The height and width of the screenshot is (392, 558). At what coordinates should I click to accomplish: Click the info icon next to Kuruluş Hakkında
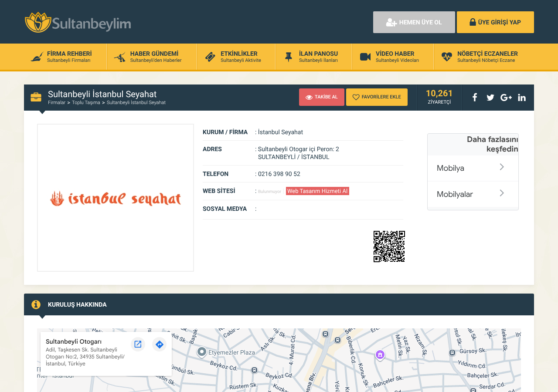pyautogui.click(x=36, y=304)
